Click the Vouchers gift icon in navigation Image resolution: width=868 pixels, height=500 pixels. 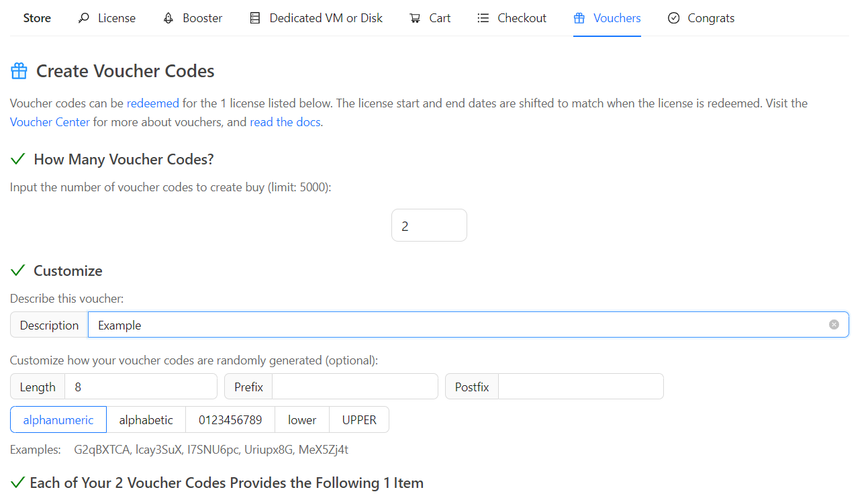pyautogui.click(x=579, y=18)
